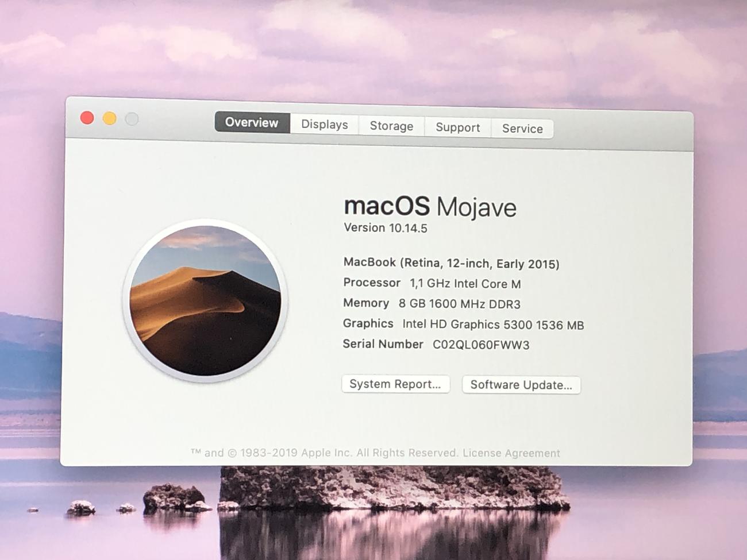Select serial number C02QL060FWW3
Screen dimensions: 747x560
click(x=481, y=345)
